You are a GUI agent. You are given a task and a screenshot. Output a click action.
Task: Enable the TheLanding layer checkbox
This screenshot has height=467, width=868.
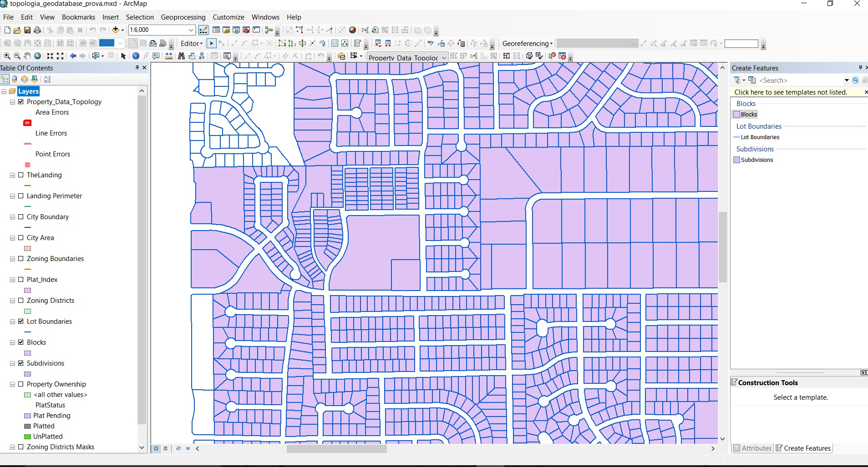coord(20,175)
